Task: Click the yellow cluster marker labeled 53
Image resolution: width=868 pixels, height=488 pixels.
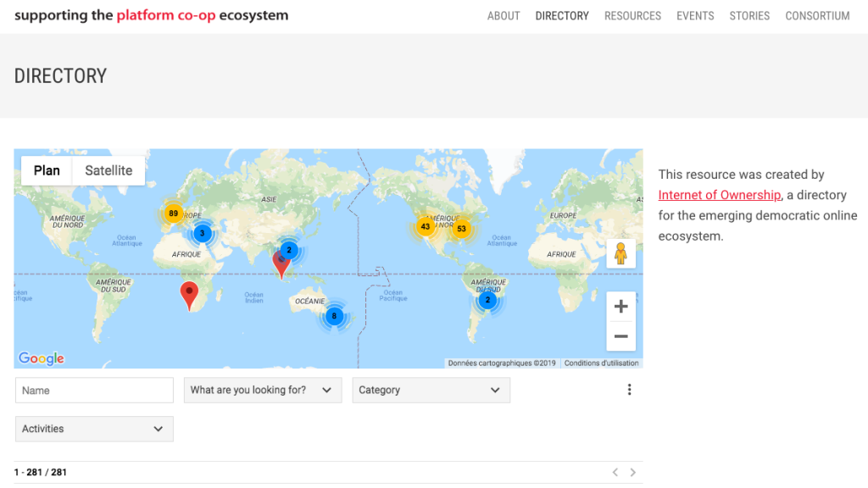Action: click(x=461, y=229)
